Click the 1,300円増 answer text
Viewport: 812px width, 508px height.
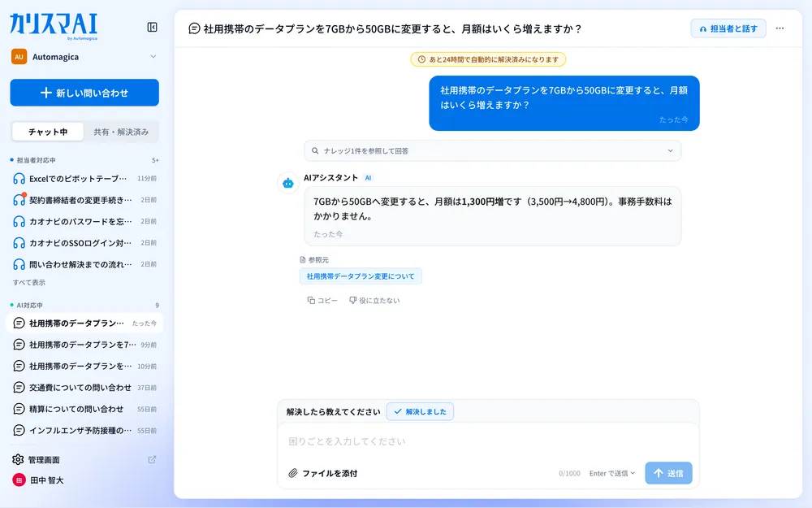click(x=482, y=202)
